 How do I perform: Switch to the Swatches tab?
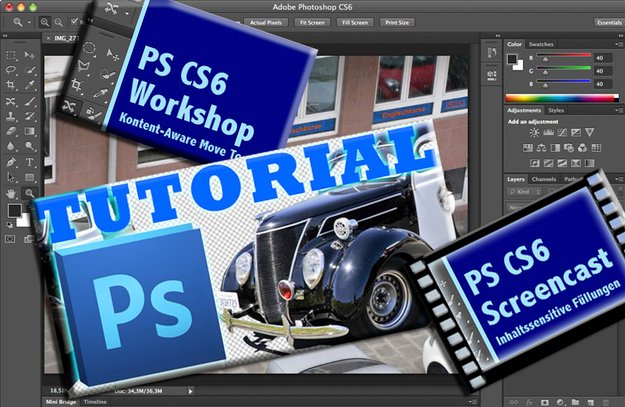pos(541,44)
